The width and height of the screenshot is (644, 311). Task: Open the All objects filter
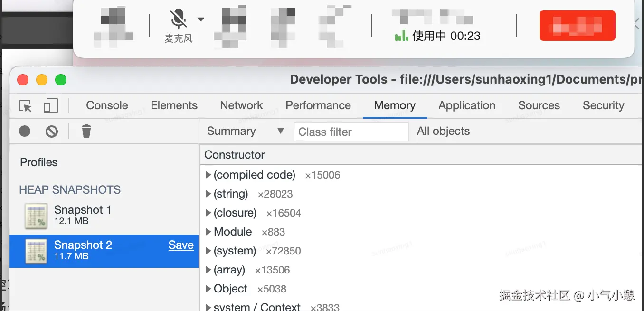click(x=443, y=132)
